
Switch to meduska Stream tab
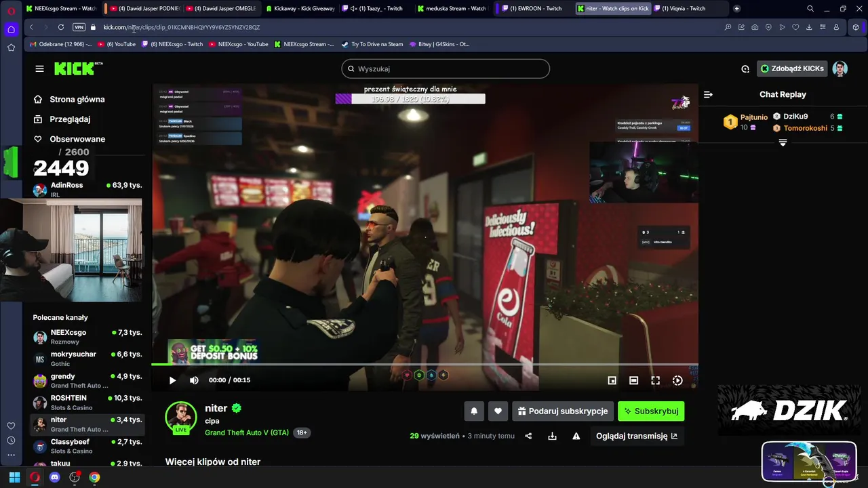(x=452, y=9)
